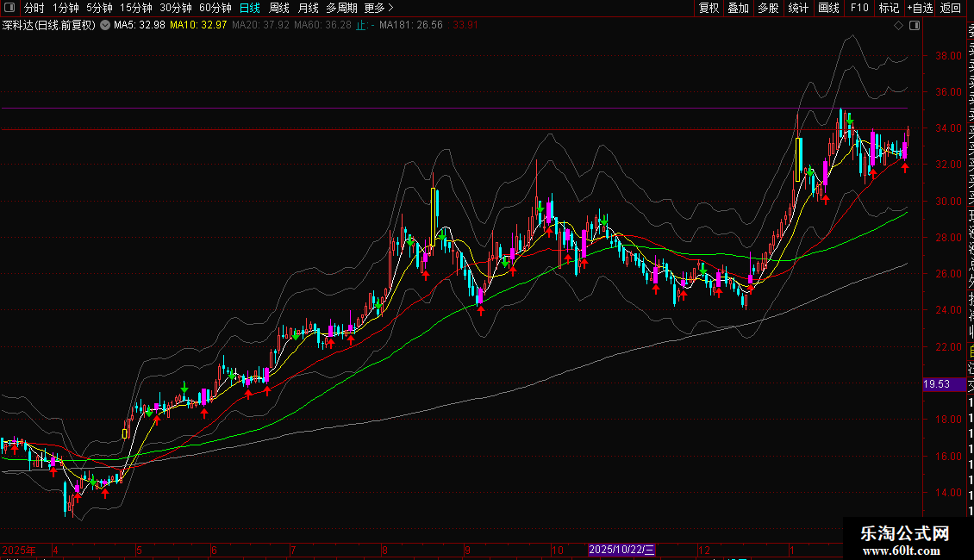This screenshot has height=560, width=974.
Task: Click the panel toggle icon at top-left
Action: (x=10, y=8)
